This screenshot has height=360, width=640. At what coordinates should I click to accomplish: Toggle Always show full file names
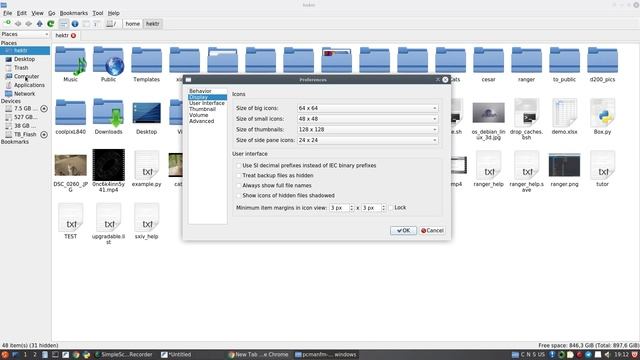click(x=239, y=186)
